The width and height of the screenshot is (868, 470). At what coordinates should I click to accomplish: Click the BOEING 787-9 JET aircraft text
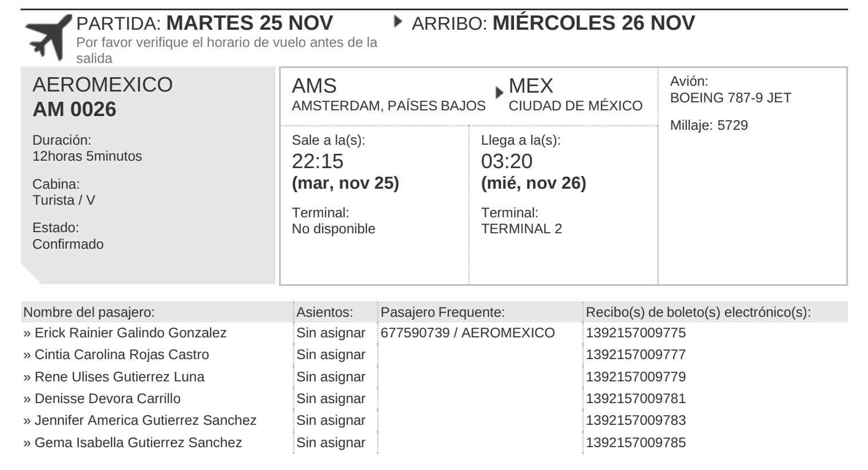click(x=731, y=98)
